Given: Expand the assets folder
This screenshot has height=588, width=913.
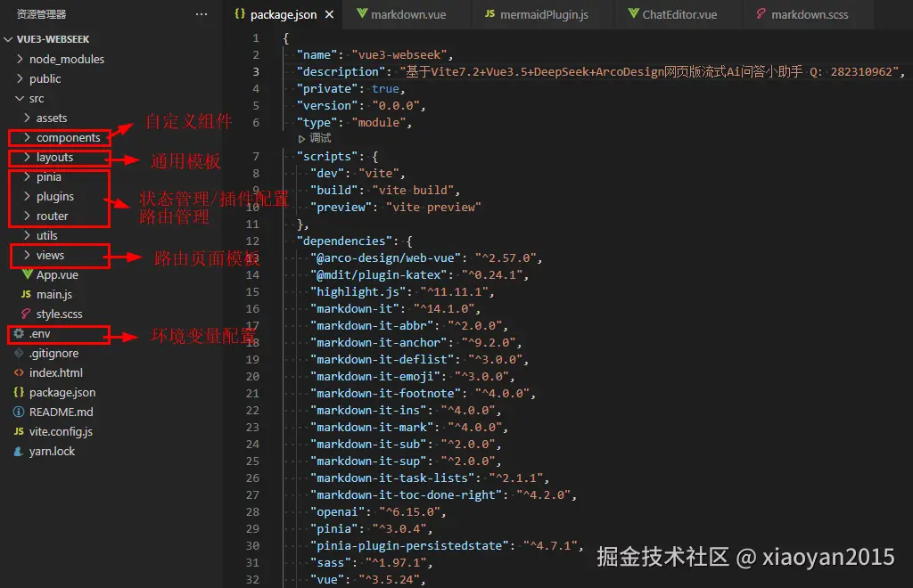Looking at the screenshot, I should [27, 118].
